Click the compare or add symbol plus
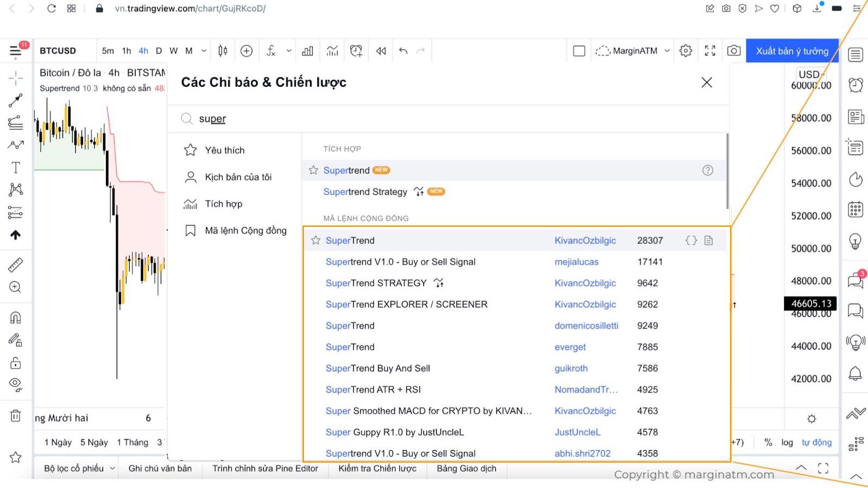Screen dimensions: 868x488 pyautogui.click(x=246, y=51)
